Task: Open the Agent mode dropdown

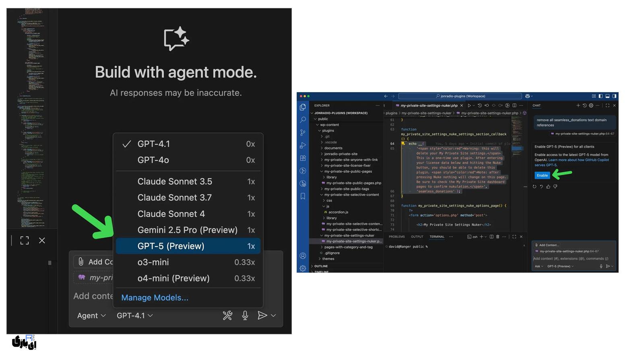Action: 91,315
